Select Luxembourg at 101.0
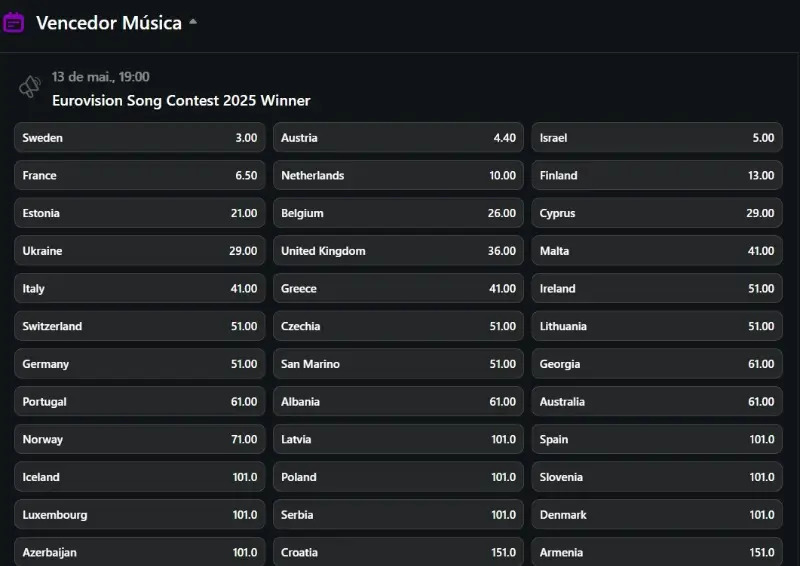800x566 pixels. point(140,515)
